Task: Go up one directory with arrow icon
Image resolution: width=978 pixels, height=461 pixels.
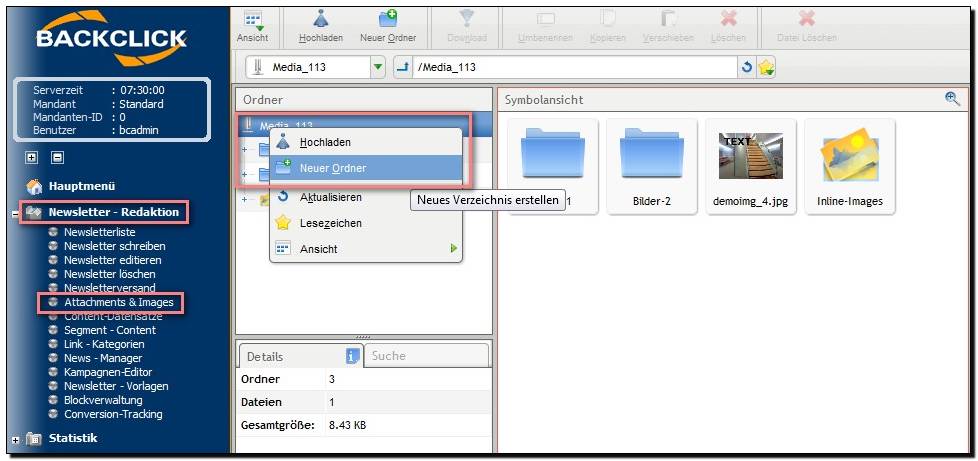Action: pos(403,67)
